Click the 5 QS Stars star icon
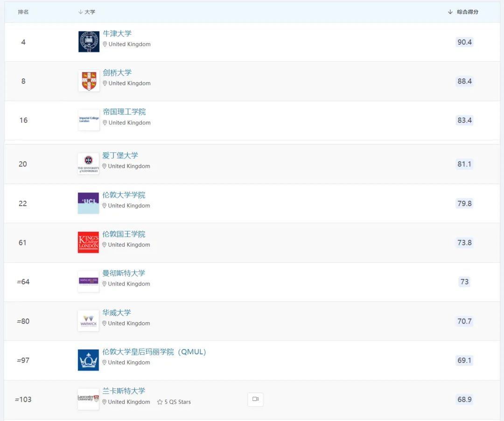Viewport: 504px width, 421px height. click(x=160, y=402)
